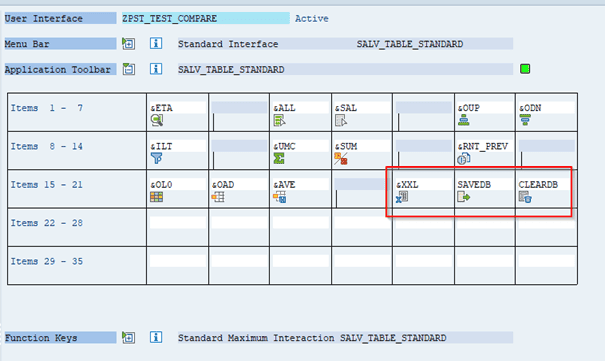Expand the Menu Bar section
The image size is (605, 361).
click(128, 44)
